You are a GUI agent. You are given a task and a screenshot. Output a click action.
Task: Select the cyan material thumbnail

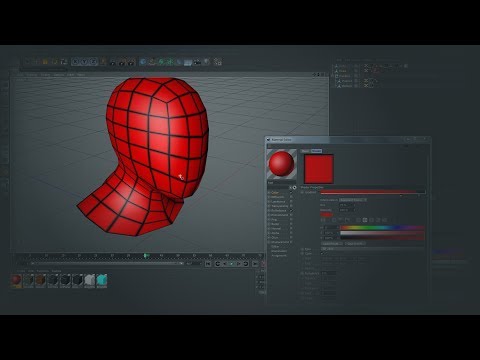[x=102, y=281]
